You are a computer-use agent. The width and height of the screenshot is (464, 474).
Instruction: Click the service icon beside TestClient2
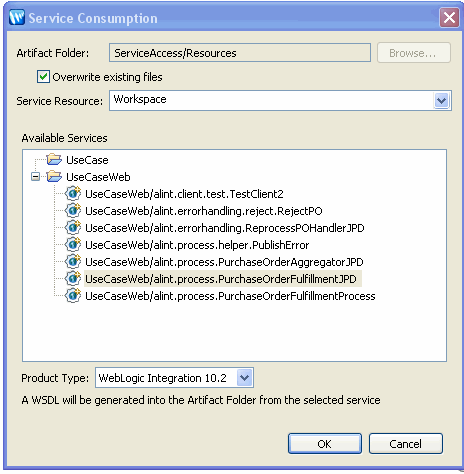tap(73, 193)
